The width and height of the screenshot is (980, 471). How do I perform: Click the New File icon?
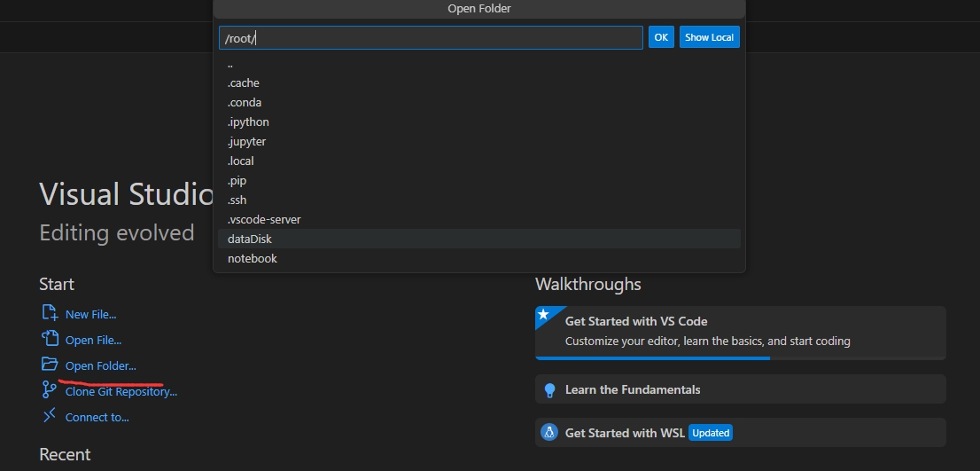click(x=50, y=313)
